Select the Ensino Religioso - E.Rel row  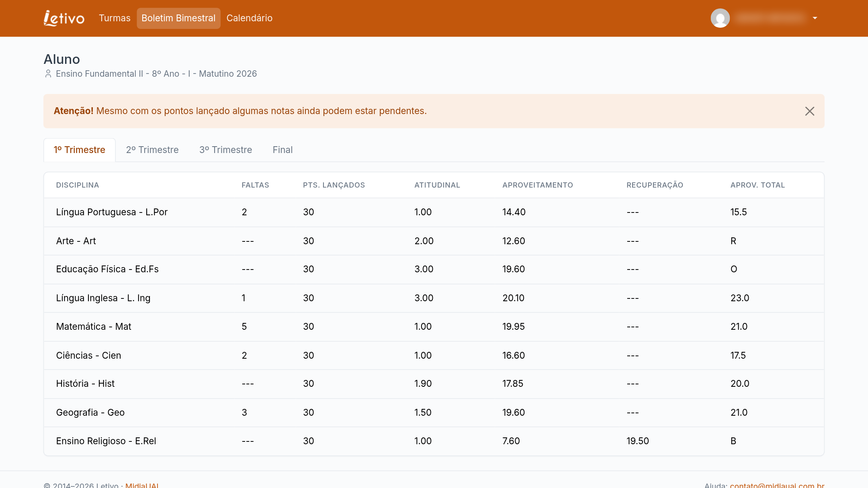point(434,441)
